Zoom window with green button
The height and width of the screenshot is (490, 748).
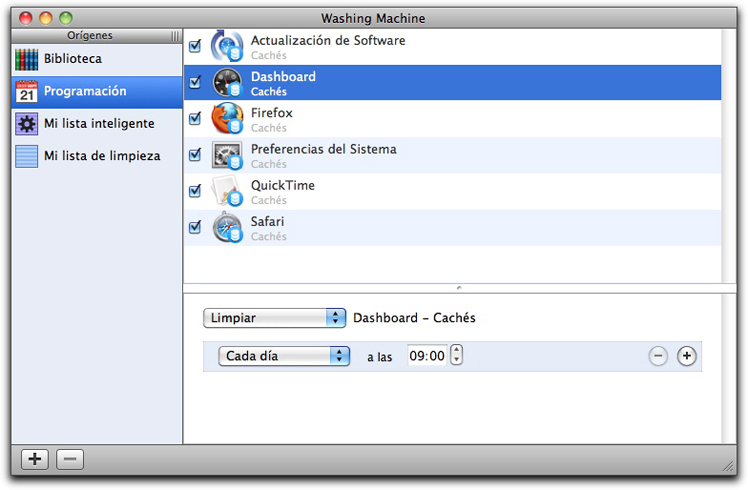pyautogui.click(x=65, y=18)
